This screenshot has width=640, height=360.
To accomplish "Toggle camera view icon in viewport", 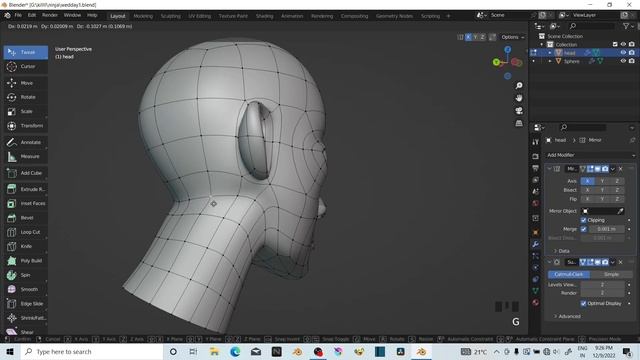I will click(519, 111).
